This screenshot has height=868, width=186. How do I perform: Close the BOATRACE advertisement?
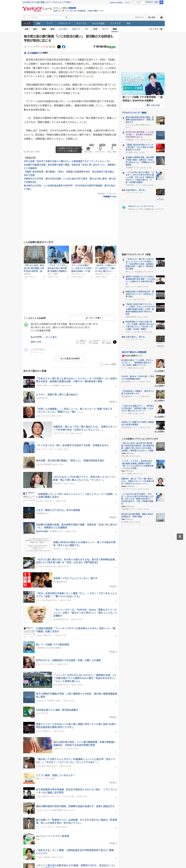pyautogui.click(x=163, y=73)
